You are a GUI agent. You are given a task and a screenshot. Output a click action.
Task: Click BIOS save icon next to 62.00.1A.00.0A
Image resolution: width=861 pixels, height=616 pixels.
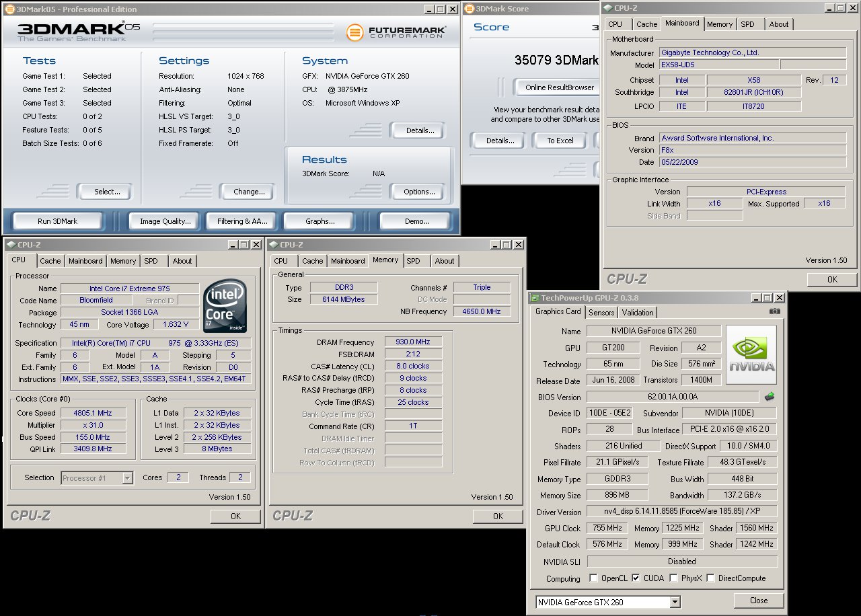[x=770, y=397]
